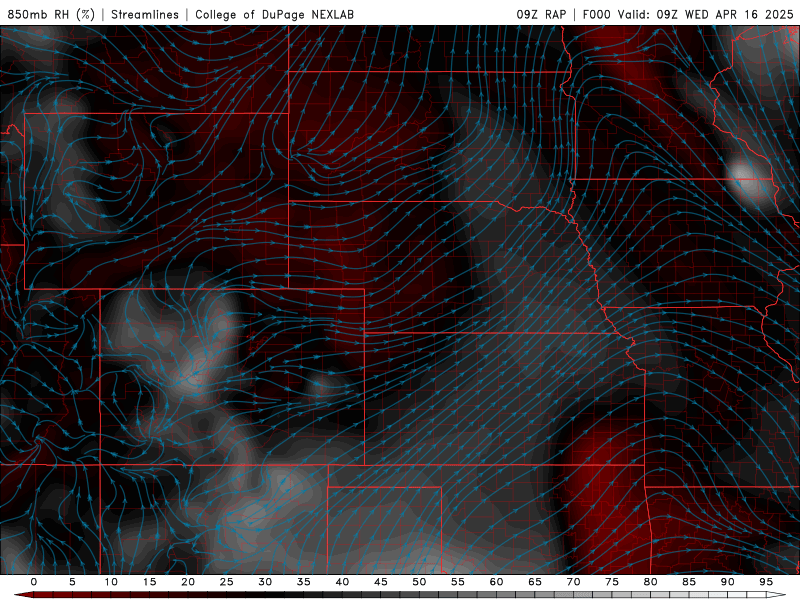Click the "50" label on the RH legend

point(419,582)
